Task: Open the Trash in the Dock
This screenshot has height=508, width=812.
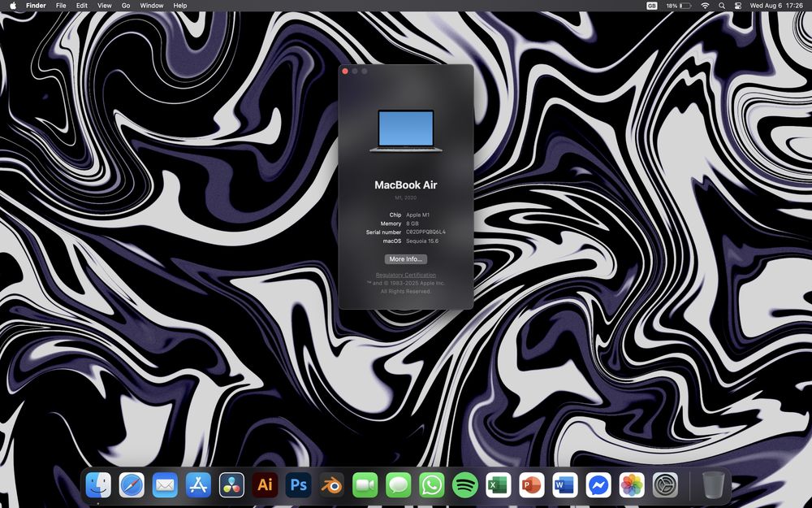Action: pos(713,485)
